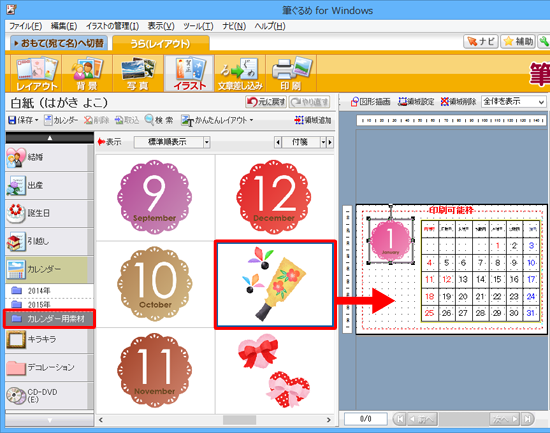This screenshot has height=433, width=550.
Task: Click the 領域追加 add region tool
Action: click(313, 120)
